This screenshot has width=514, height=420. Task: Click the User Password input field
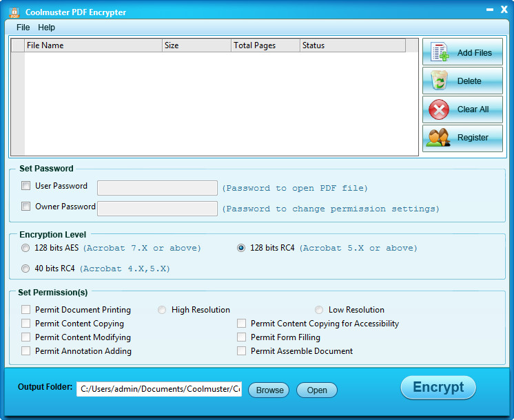click(x=157, y=188)
